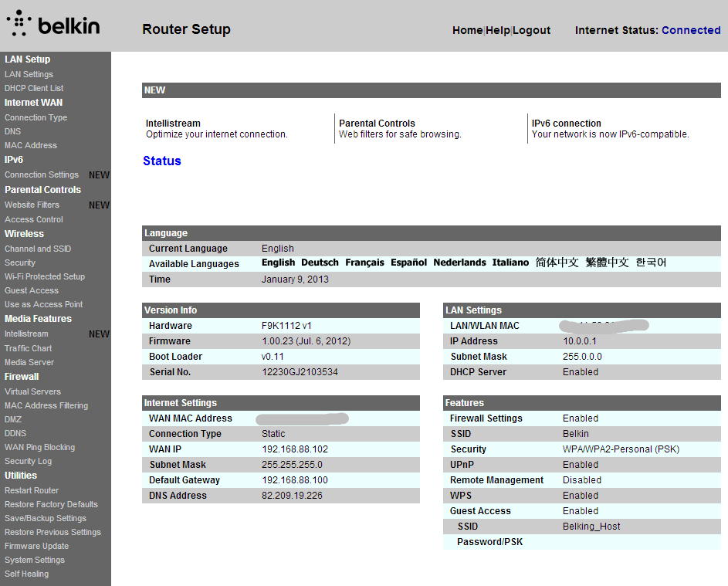Expand the Internet WAN section
The height and width of the screenshot is (586, 728).
[x=33, y=102]
